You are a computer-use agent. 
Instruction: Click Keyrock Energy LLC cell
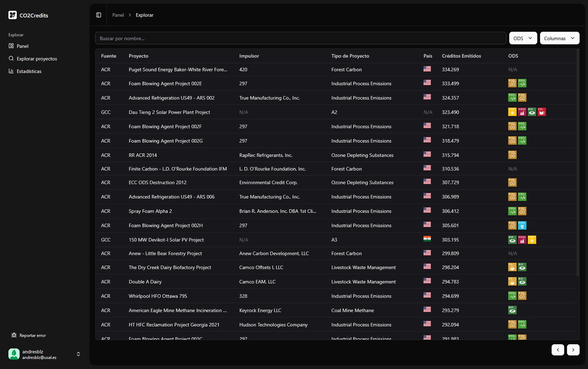260,310
